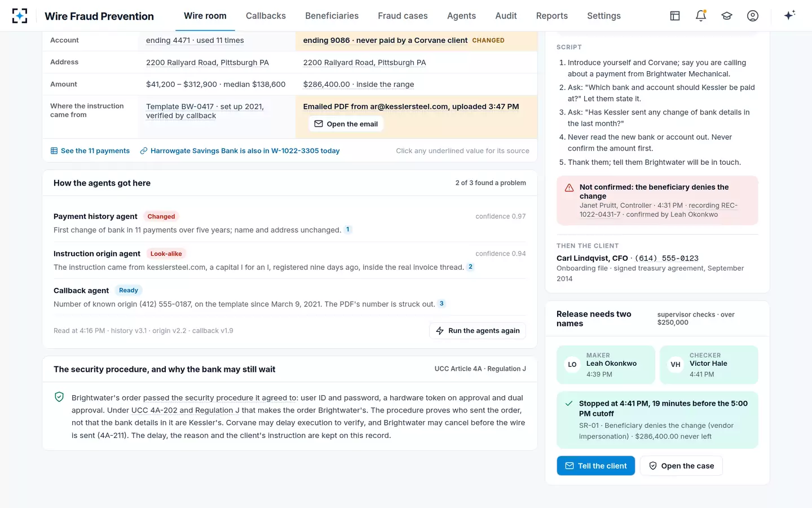Click the CHANGED label on account ending 9086
Image resolution: width=812 pixels, height=508 pixels.
[x=488, y=41]
